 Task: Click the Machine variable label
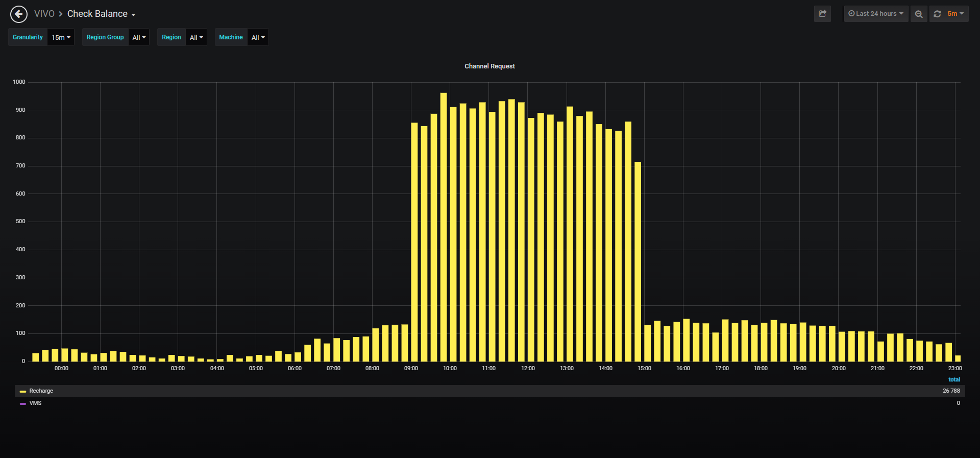coord(231,37)
